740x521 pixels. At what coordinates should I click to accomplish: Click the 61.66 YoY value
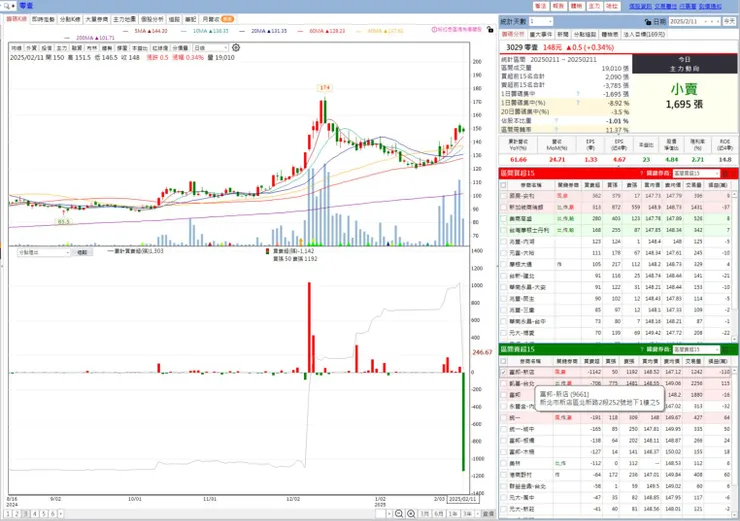(518, 160)
